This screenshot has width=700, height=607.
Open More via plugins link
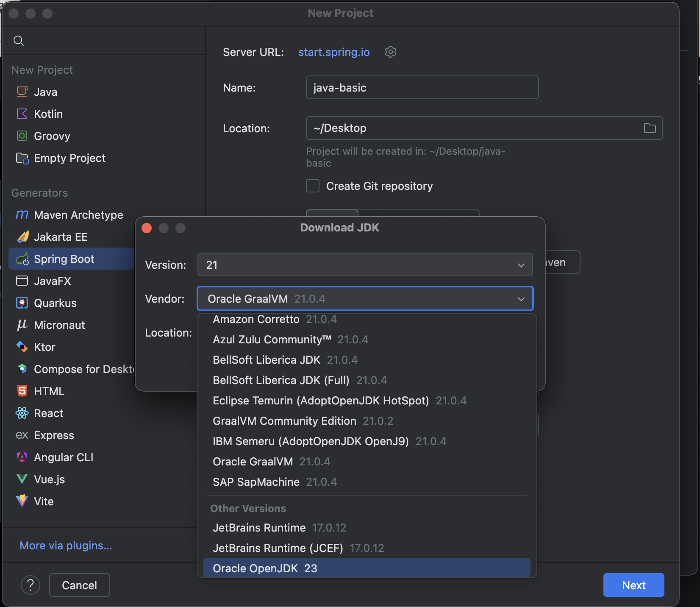click(x=66, y=546)
